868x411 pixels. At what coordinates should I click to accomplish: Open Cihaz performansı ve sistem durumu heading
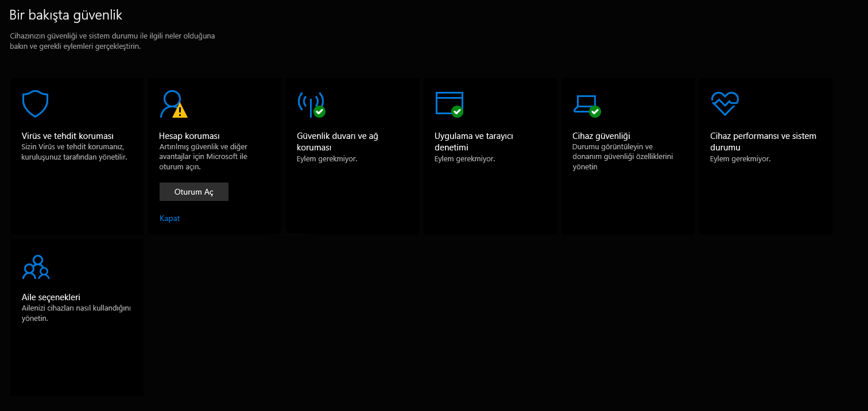coord(763,141)
